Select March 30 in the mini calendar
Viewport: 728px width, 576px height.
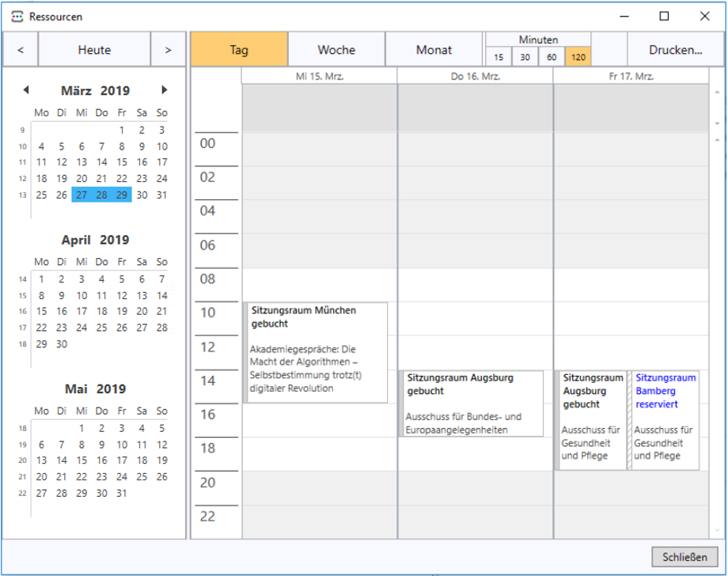click(142, 195)
